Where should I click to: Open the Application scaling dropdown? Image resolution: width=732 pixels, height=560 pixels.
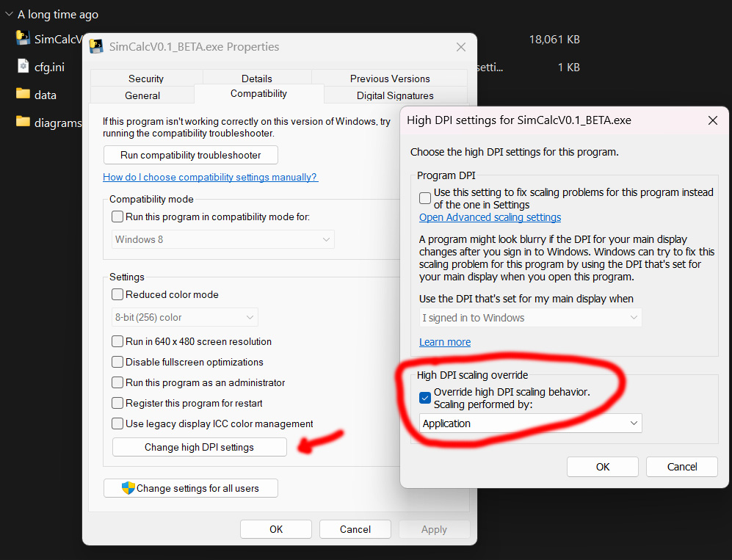pyautogui.click(x=530, y=423)
